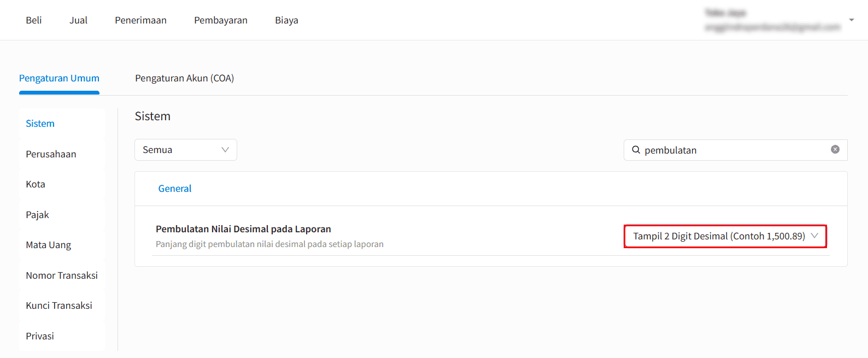This screenshot has width=868, height=358.
Task: Open the Beli menu
Action: click(x=33, y=20)
